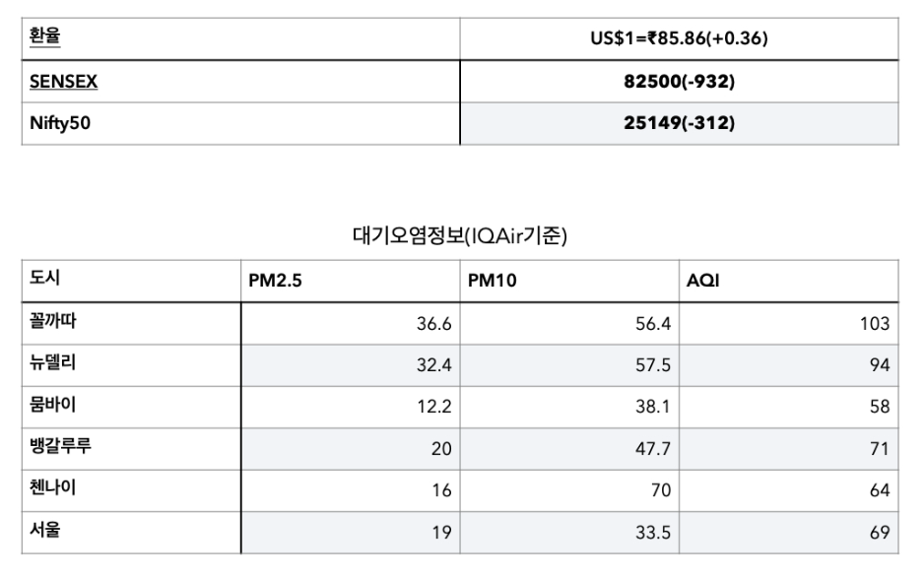This screenshot has width=924, height=577.
Task: Click the PM10 column header
Action: (491, 282)
